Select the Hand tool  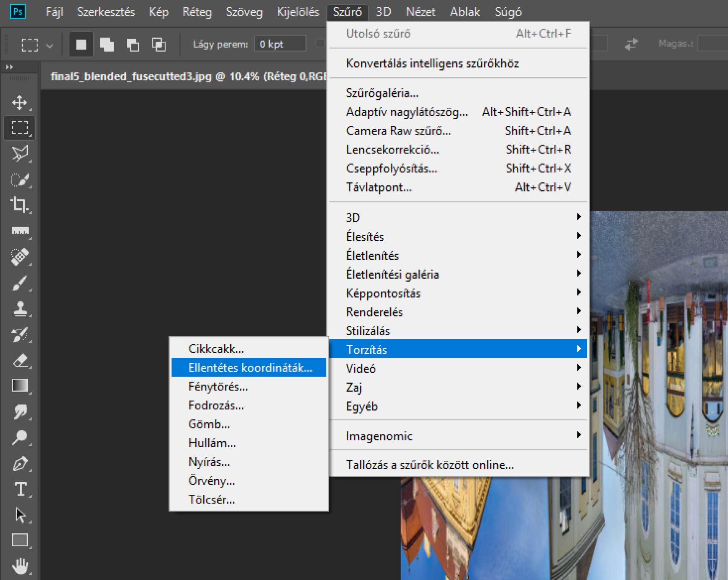19,566
